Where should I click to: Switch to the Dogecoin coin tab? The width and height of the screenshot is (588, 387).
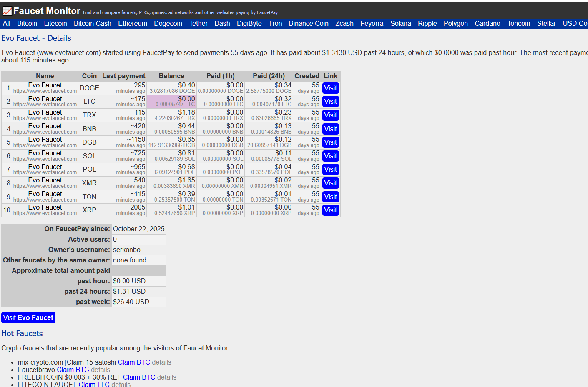pyautogui.click(x=168, y=24)
